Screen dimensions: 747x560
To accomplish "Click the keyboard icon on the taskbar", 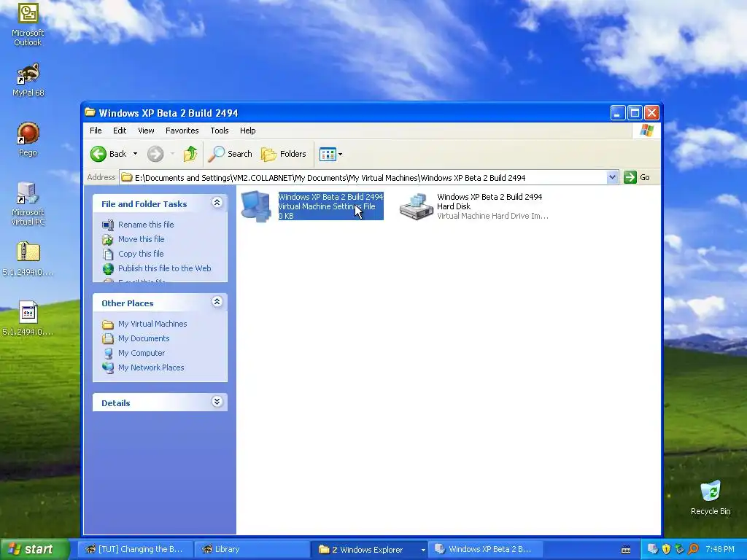I will pyautogui.click(x=626, y=550).
